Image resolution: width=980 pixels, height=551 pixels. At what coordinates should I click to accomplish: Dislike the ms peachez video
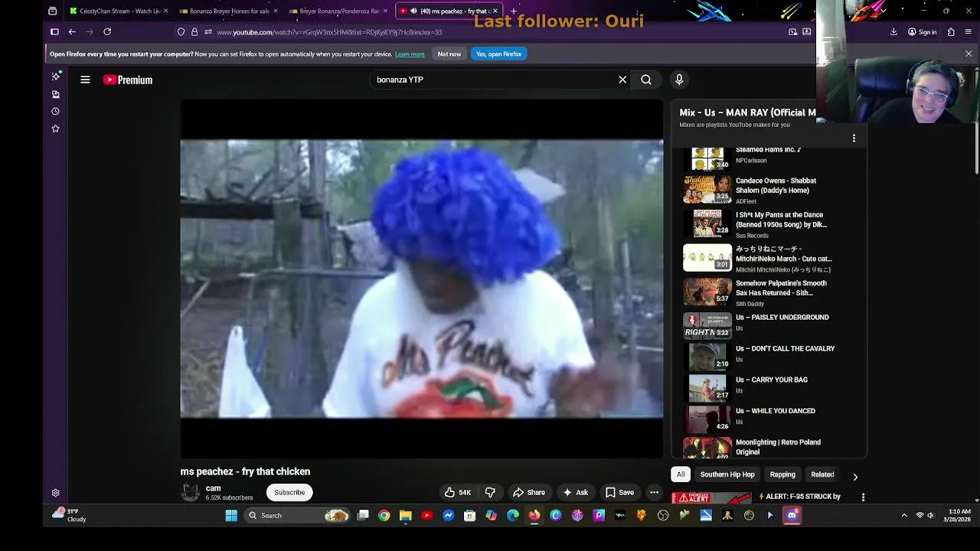(x=490, y=492)
